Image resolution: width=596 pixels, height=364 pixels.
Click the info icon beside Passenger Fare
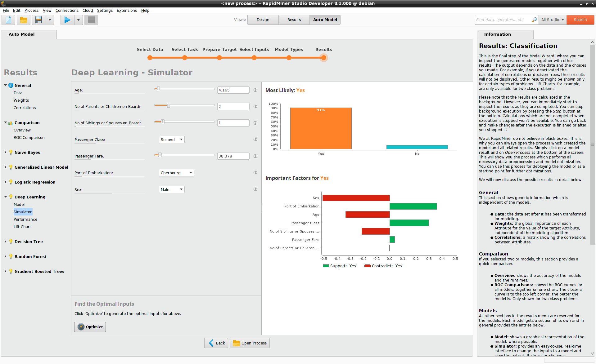pos(255,156)
